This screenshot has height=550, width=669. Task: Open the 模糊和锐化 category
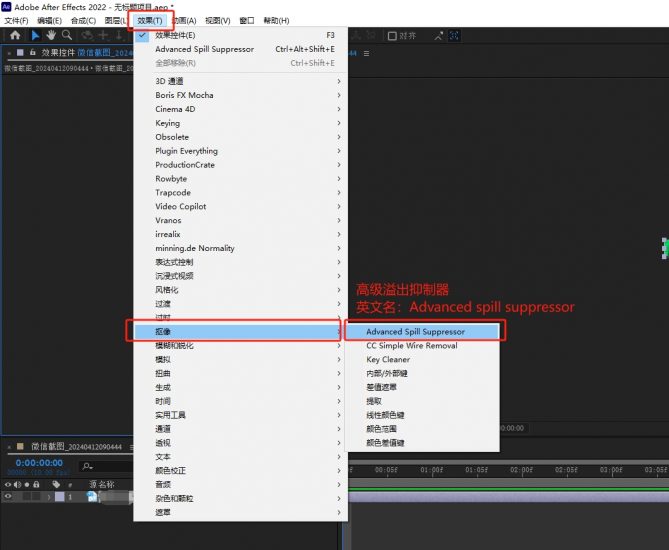241,346
